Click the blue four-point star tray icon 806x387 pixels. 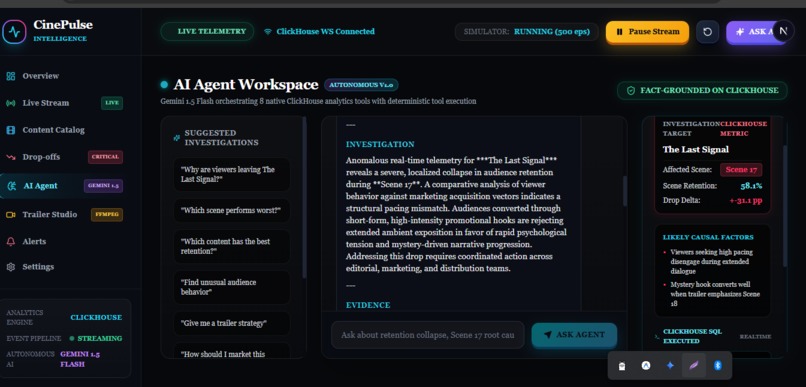pos(670,365)
